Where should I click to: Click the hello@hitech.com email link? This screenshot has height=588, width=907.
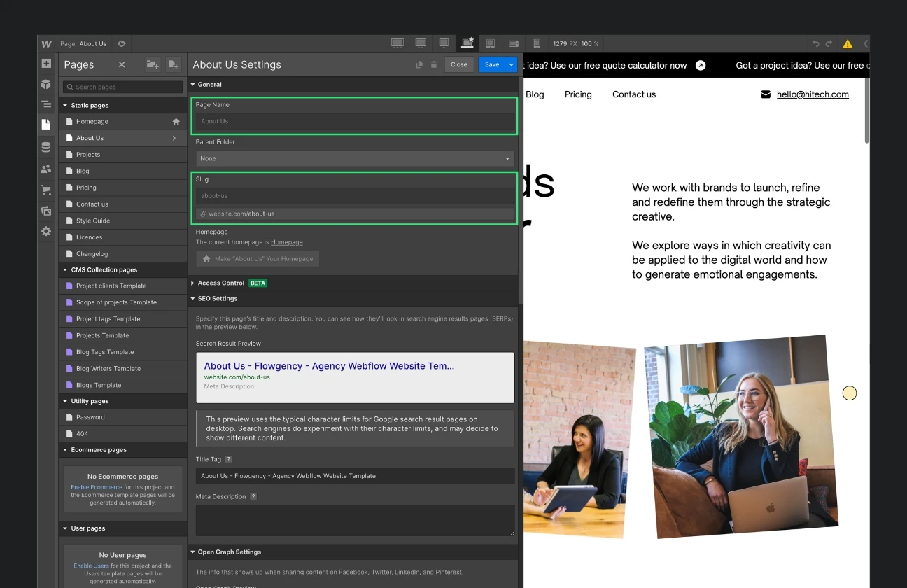pos(813,94)
